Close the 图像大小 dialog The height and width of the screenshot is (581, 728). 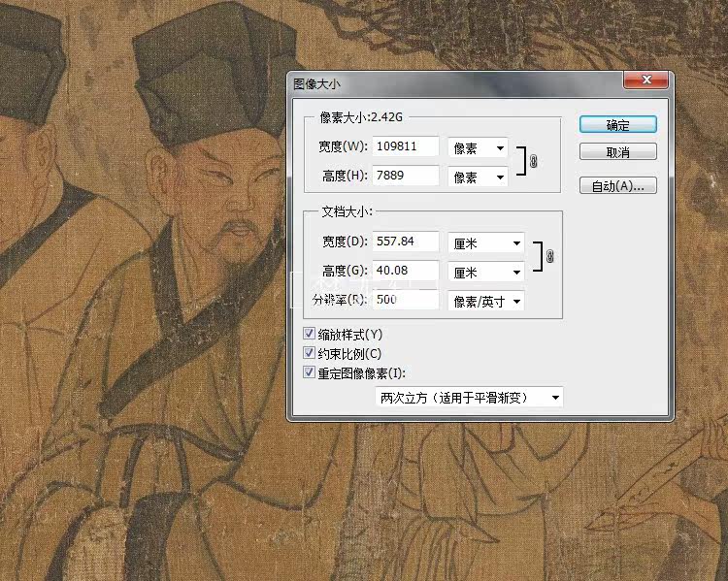pos(646,80)
